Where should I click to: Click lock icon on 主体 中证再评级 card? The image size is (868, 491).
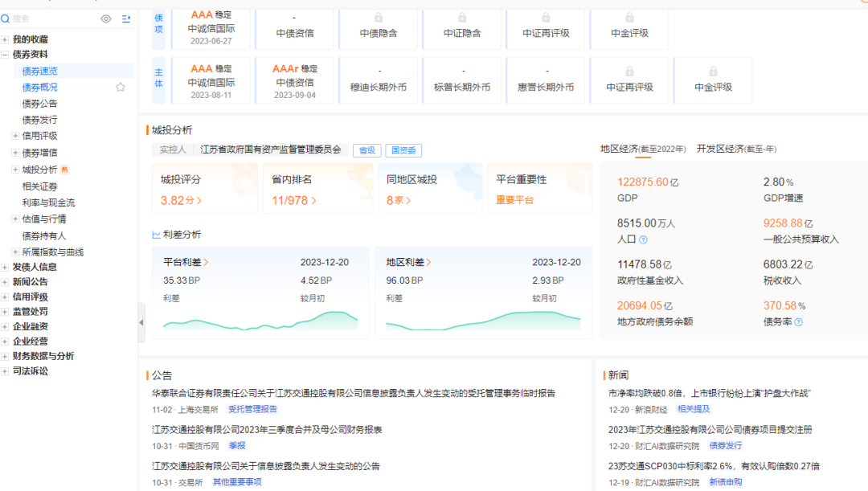[x=629, y=72]
